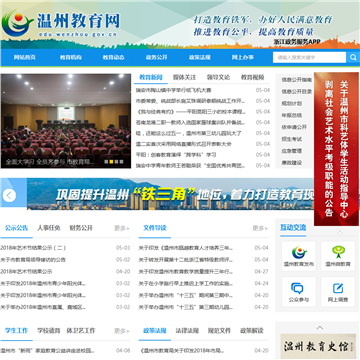Select the first slideshow dot
The width and height of the screenshot is (360, 360).
pyautogui.click(x=106, y=162)
